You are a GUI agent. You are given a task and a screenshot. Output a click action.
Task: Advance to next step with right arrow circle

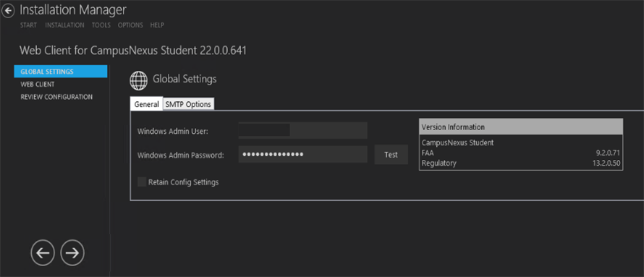(x=72, y=253)
